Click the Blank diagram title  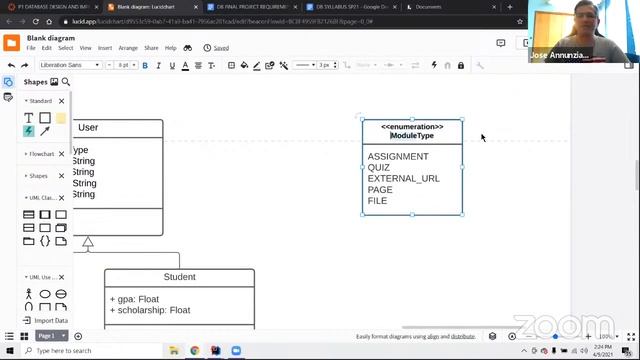51,38
